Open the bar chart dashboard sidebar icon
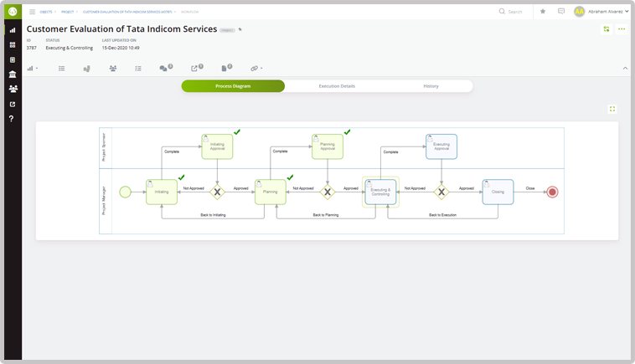The image size is (635, 364). click(x=13, y=30)
